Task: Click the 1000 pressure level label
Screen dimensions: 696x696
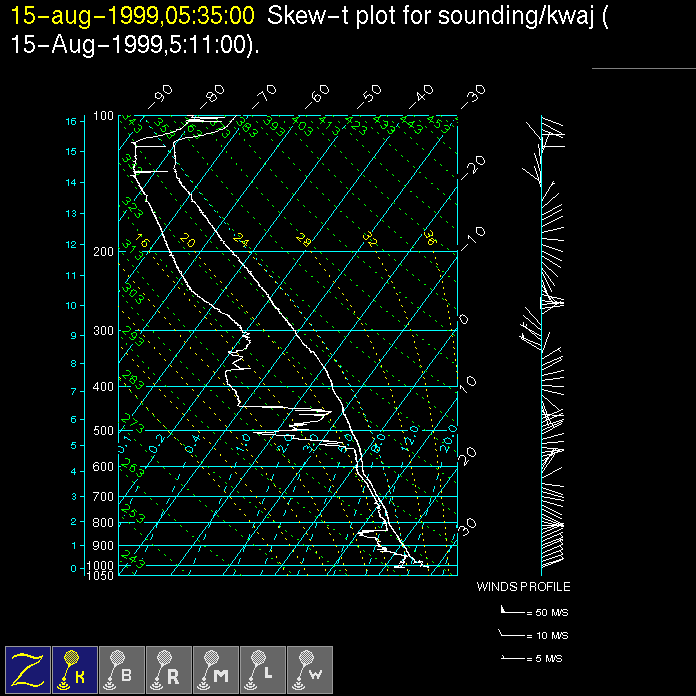Action: coord(102,566)
